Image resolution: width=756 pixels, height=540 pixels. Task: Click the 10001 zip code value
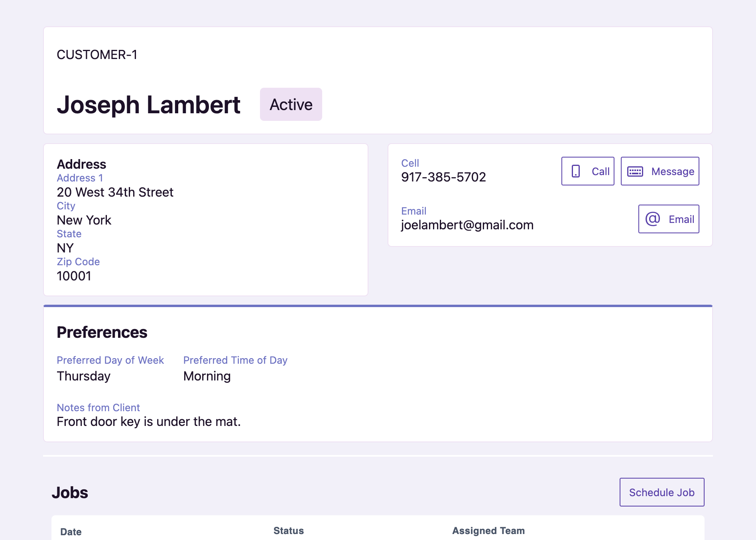[74, 276]
